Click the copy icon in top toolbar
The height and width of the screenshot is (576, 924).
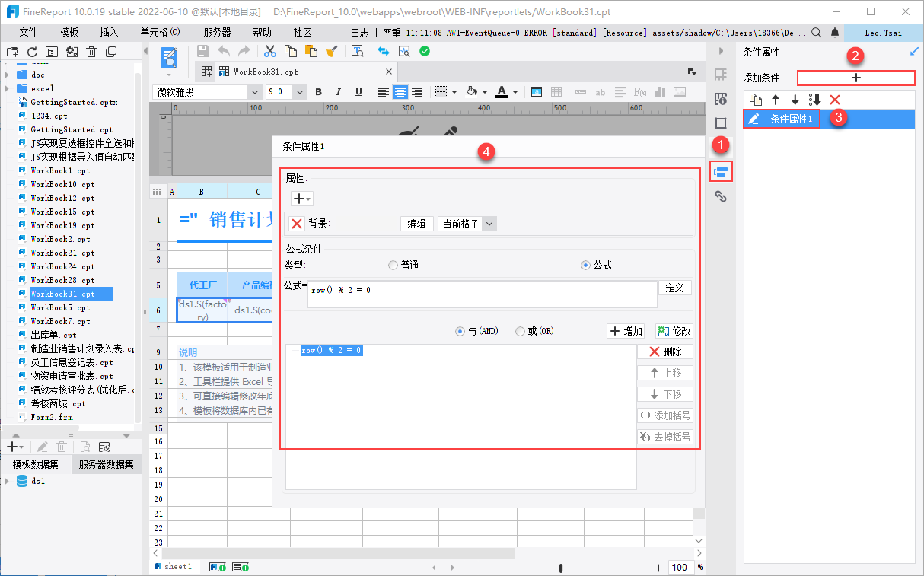[290, 51]
